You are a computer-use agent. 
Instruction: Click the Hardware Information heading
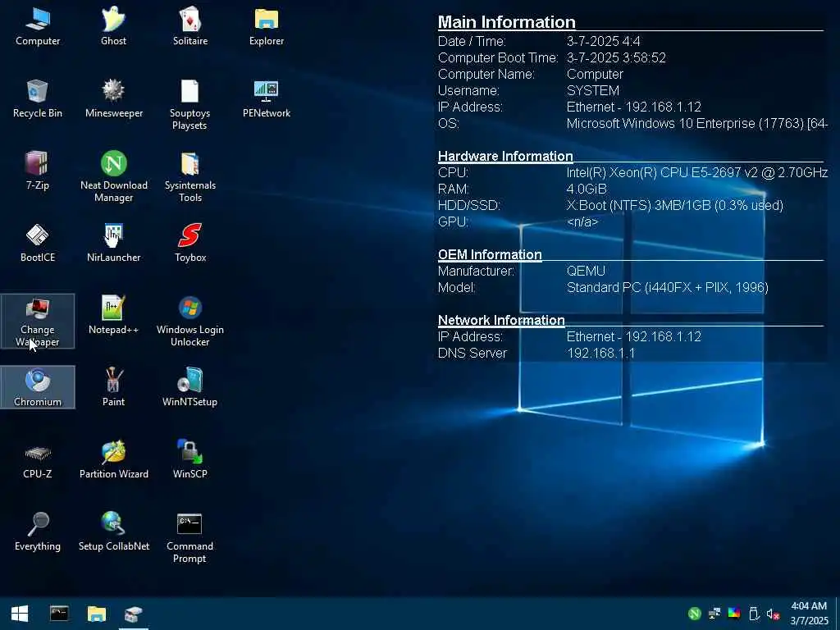505,156
